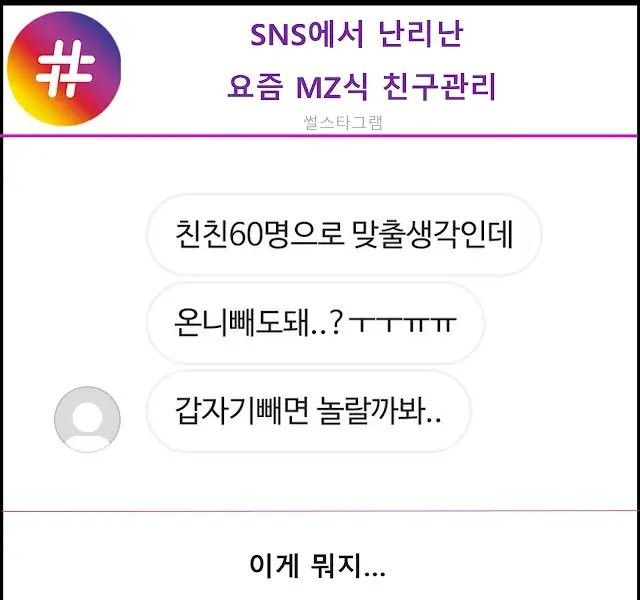Image resolution: width=640 pixels, height=600 pixels.
Task: Click the gradient hashtag circle logo
Action: 64,69
